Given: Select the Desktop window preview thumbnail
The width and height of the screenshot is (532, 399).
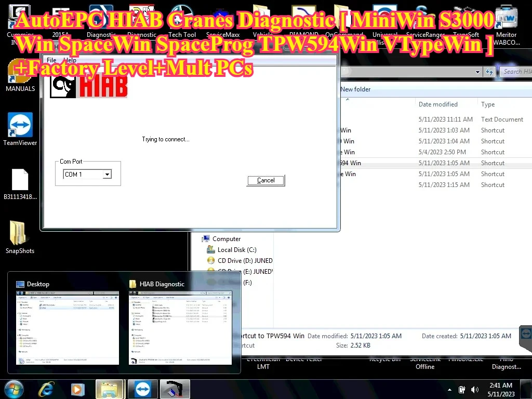Looking at the screenshot, I should [68, 328].
